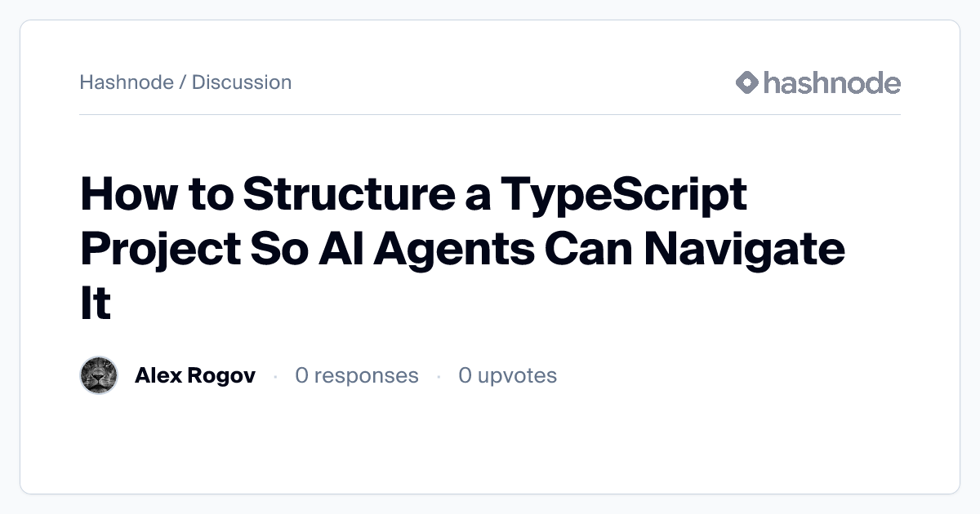Click the slash separator in the breadcrumb

(183, 82)
